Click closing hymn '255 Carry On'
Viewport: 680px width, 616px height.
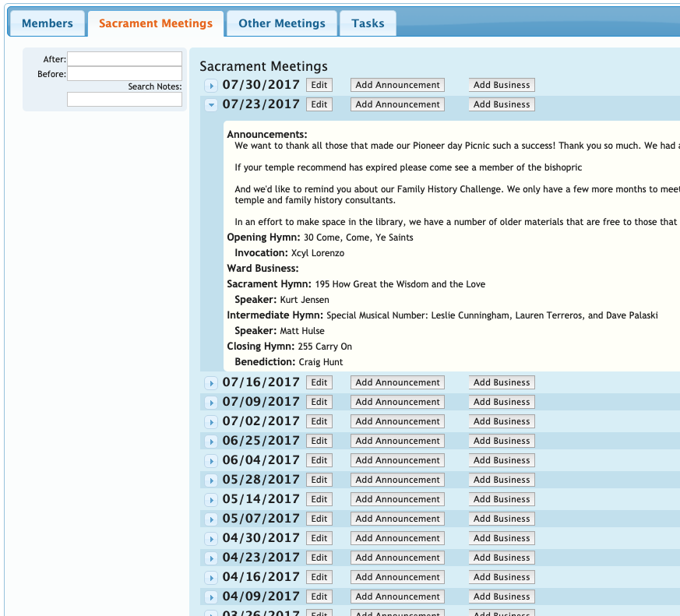click(325, 347)
